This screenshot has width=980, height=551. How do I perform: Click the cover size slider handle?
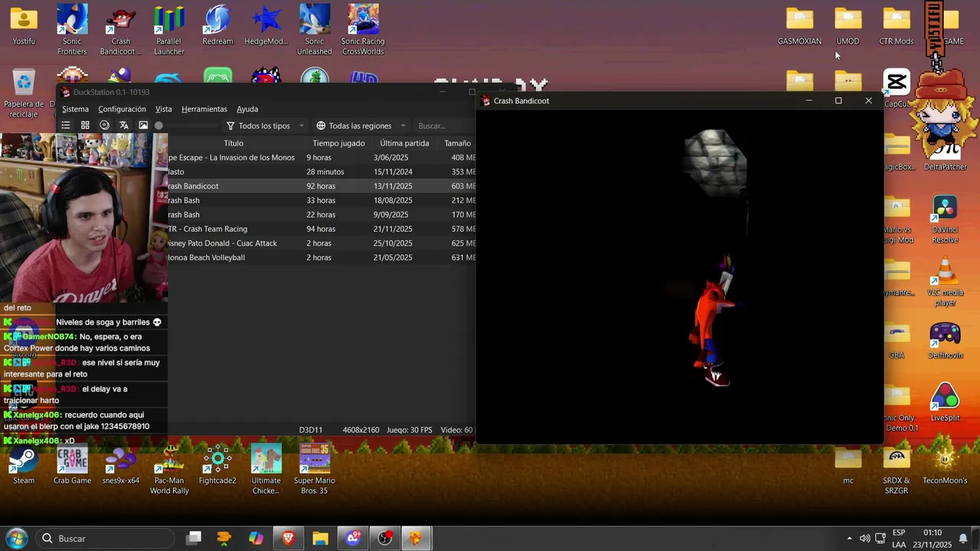(x=158, y=126)
